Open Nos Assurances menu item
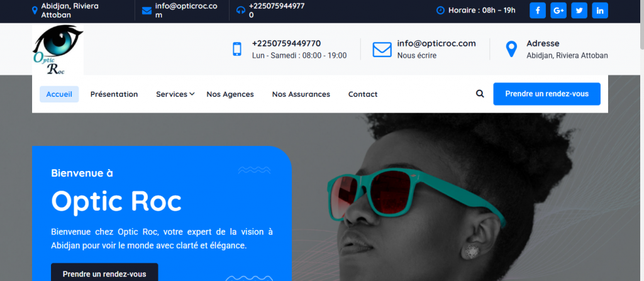644x281 pixels. click(301, 94)
